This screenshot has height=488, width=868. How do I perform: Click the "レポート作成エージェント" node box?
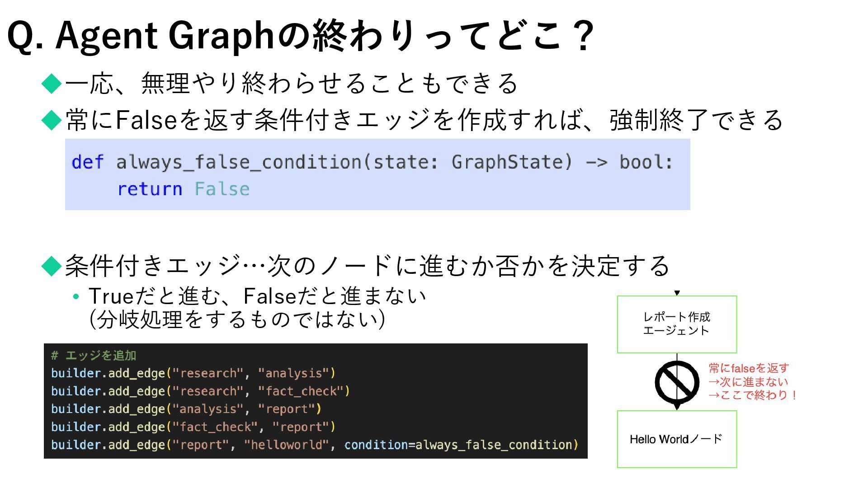[x=677, y=324]
